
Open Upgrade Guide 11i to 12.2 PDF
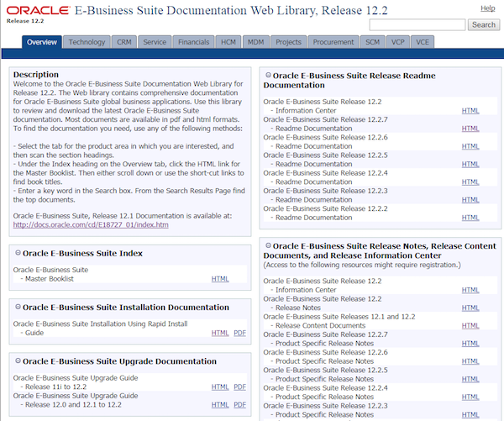click(x=239, y=387)
